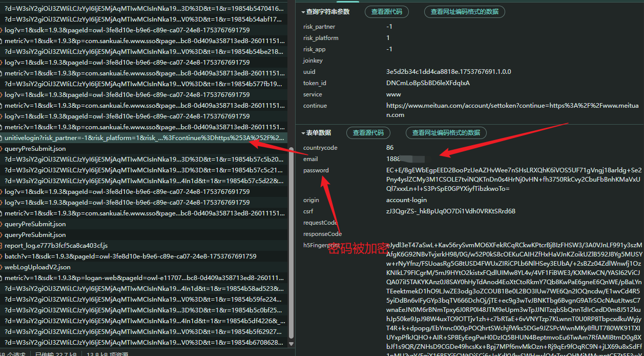Image resolution: width=644 pixels, height=356 pixels.
Task: Click the password field's encrypted value
Action: click(x=513, y=180)
